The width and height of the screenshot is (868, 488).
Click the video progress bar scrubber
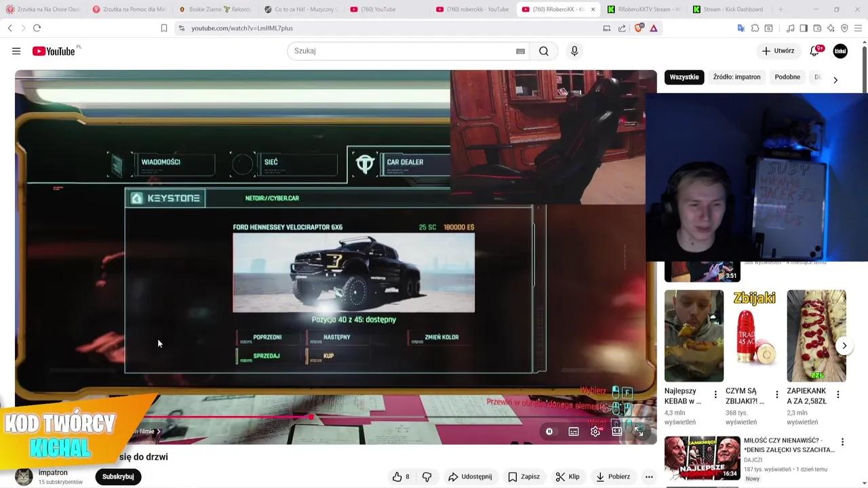click(311, 417)
